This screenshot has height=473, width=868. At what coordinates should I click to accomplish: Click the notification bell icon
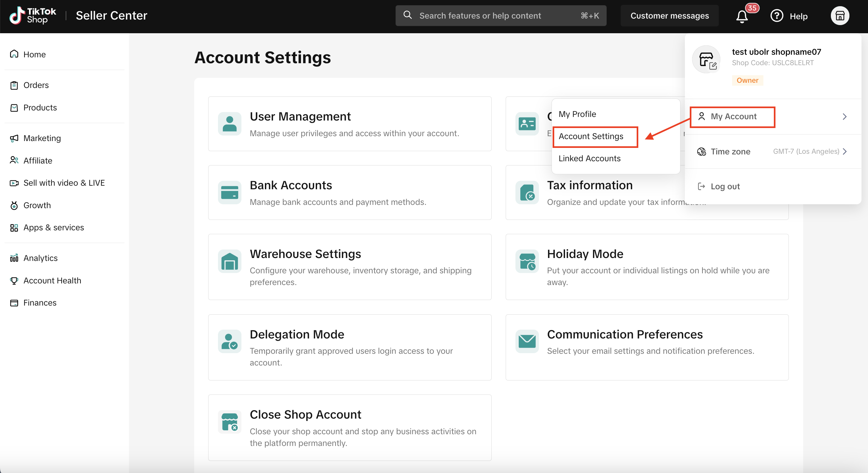(742, 16)
